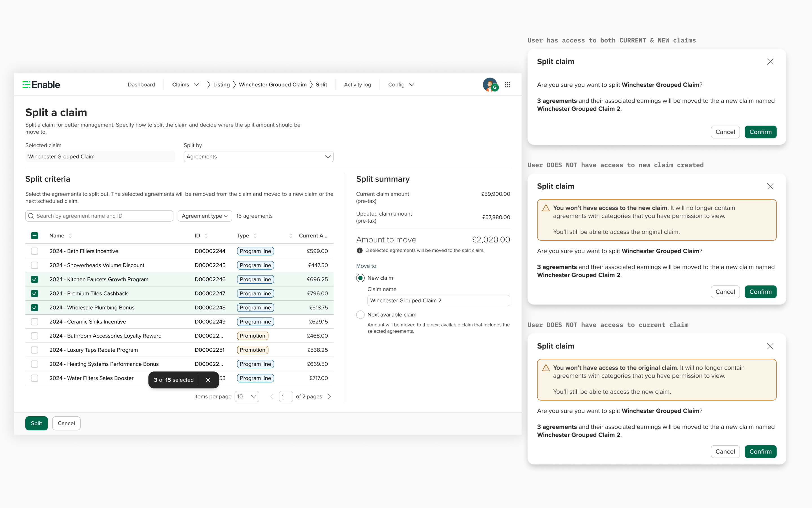Screen dimensions: 812x508
Task: Click the £2,020.00 amount to move
Action: tap(491, 240)
